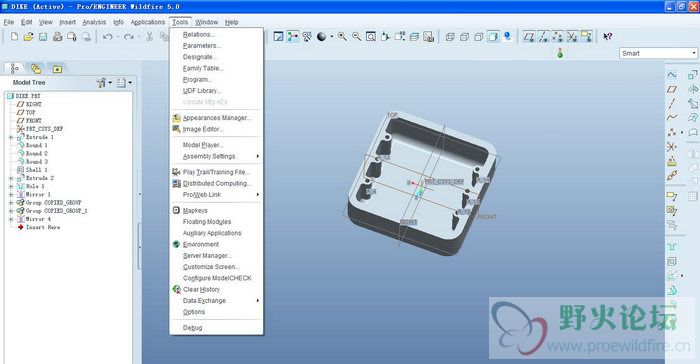Click the Undo arrow icon
Viewport: 700px width, 364px height.
coord(107,37)
